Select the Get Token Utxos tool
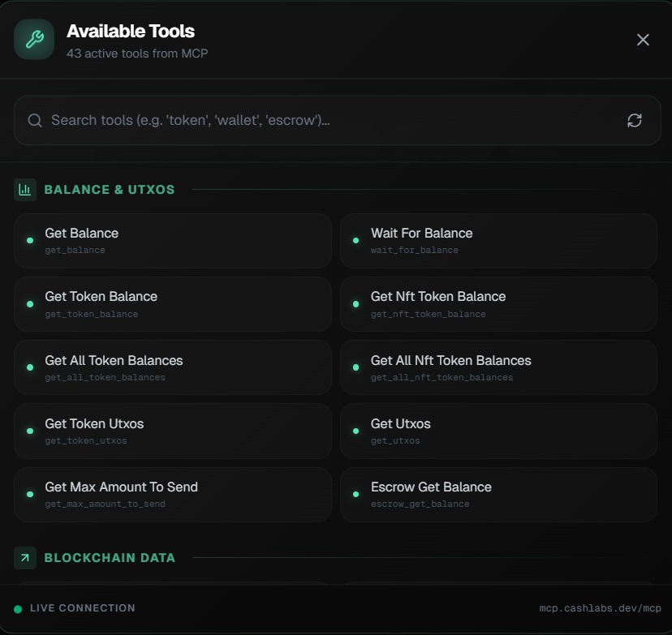This screenshot has height=635, width=672. (x=172, y=431)
